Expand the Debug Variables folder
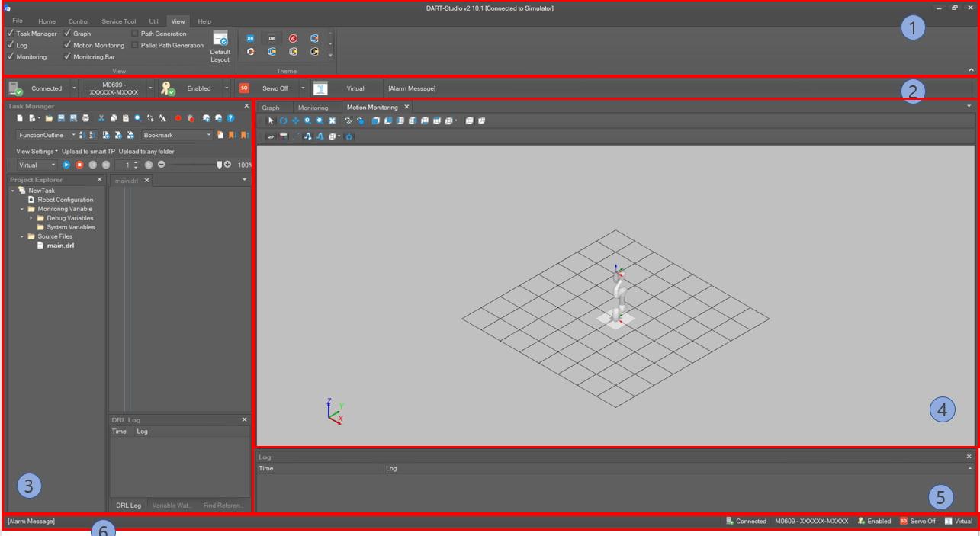This screenshot has height=536, width=980. coord(31,218)
